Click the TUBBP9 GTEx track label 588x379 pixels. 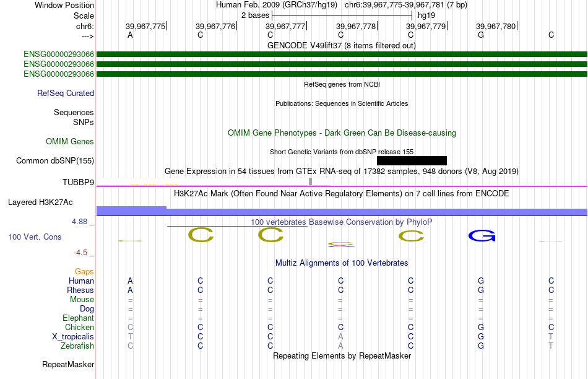coord(78,182)
